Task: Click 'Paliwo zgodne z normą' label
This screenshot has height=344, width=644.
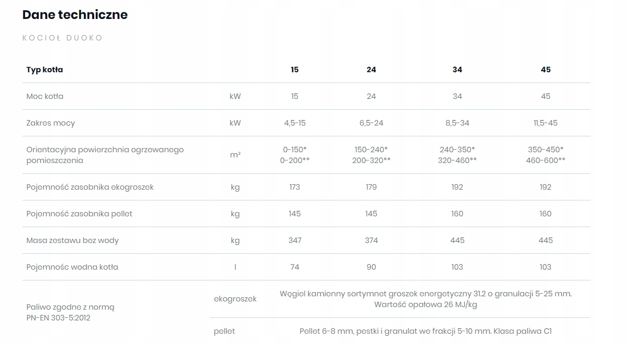Action: coord(71,307)
